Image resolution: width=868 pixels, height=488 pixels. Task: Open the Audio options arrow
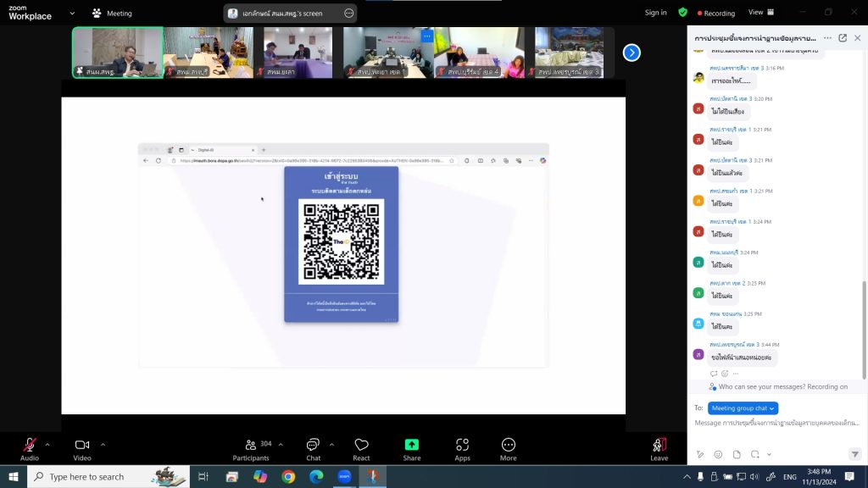point(47,444)
